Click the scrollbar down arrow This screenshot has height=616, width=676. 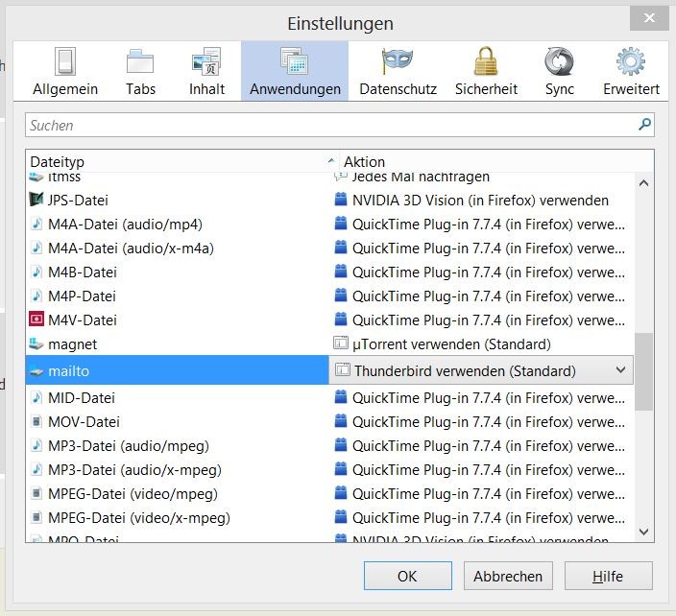tap(643, 532)
